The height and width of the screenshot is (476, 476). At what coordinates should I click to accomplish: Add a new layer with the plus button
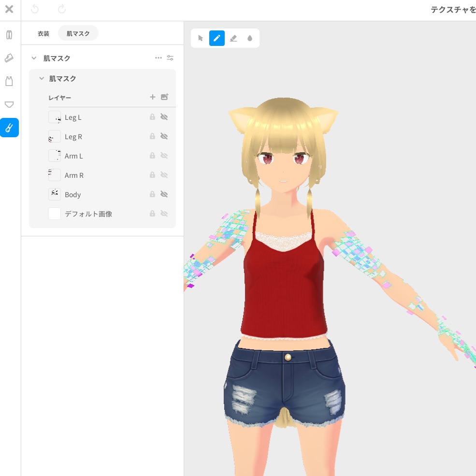pos(152,97)
